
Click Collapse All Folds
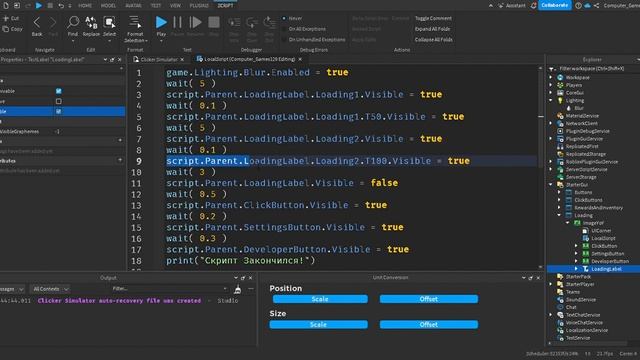(x=433, y=40)
